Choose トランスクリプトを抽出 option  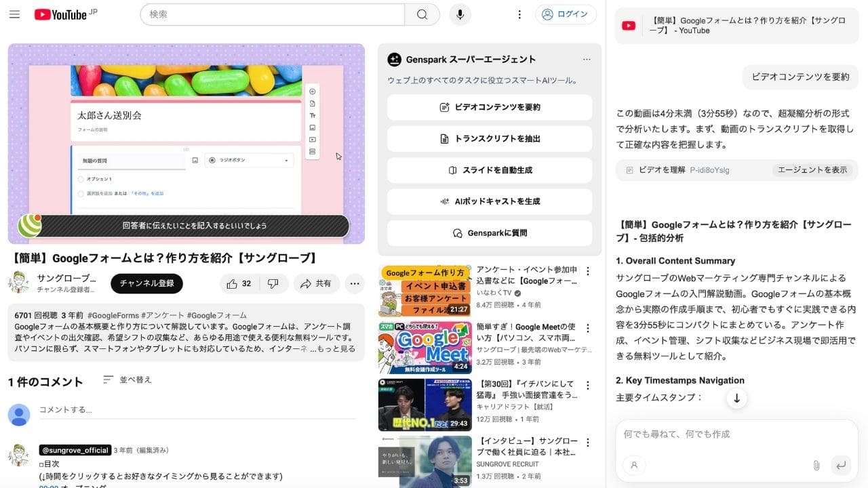click(x=490, y=138)
